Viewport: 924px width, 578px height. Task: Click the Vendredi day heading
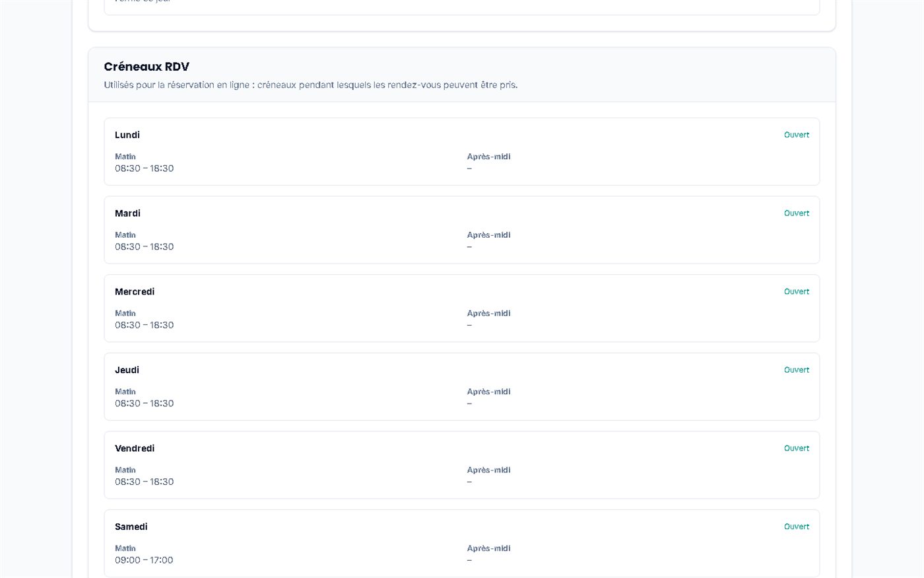135,449
